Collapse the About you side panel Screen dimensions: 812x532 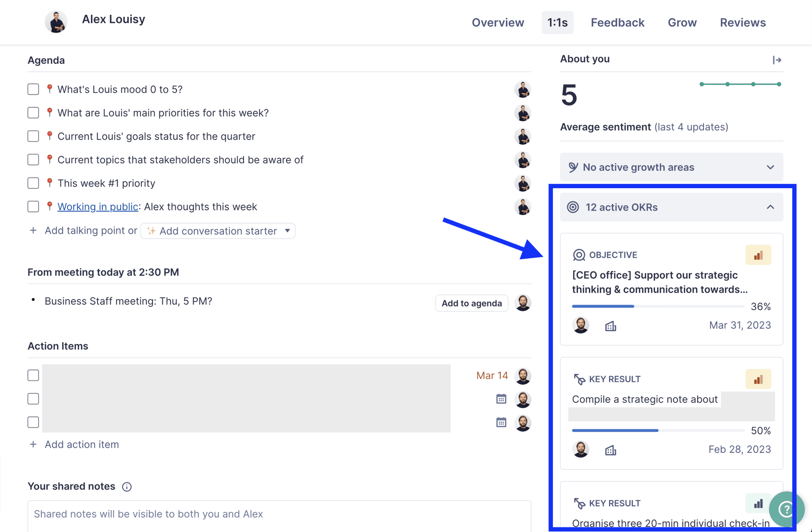[x=777, y=60]
